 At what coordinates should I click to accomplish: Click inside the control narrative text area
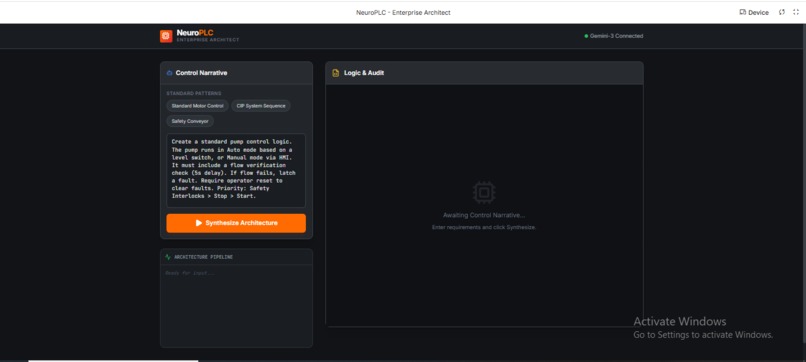[x=236, y=170]
